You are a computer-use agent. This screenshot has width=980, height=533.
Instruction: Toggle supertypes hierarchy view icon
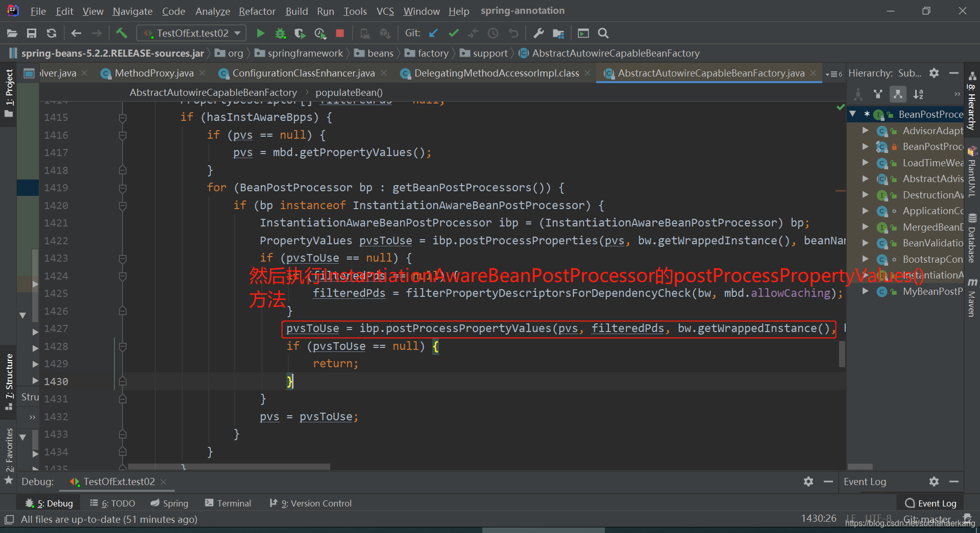pyautogui.click(x=878, y=94)
